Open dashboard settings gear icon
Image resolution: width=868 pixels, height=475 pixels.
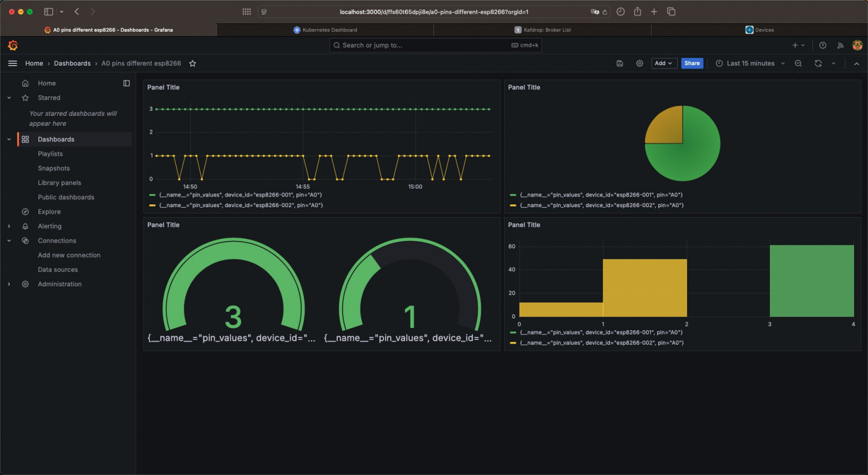[x=640, y=63]
